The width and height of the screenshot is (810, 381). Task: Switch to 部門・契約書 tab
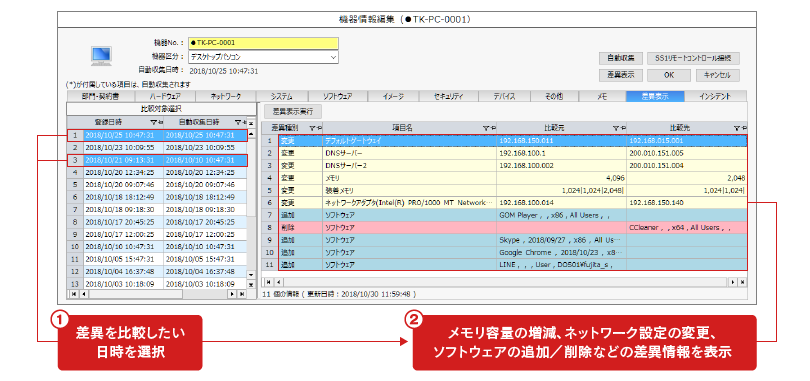[101, 97]
